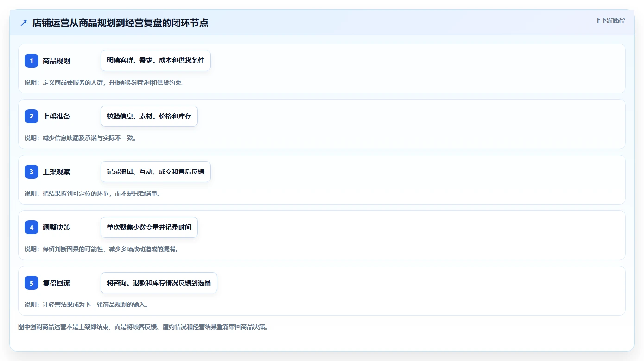The height and width of the screenshot is (361, 644).
Task: Click the note 把结果拆到可定位的环节
Action: tap(92, 193)
